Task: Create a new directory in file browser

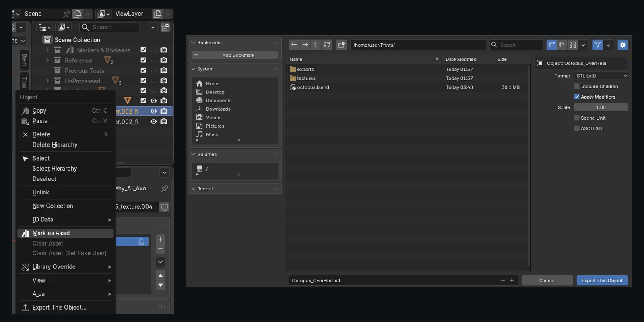Action: point(341,45)
